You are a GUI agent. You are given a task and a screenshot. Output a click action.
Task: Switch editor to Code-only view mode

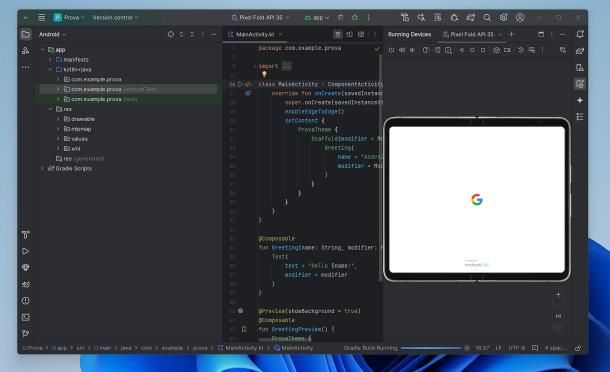pos(338,35)
